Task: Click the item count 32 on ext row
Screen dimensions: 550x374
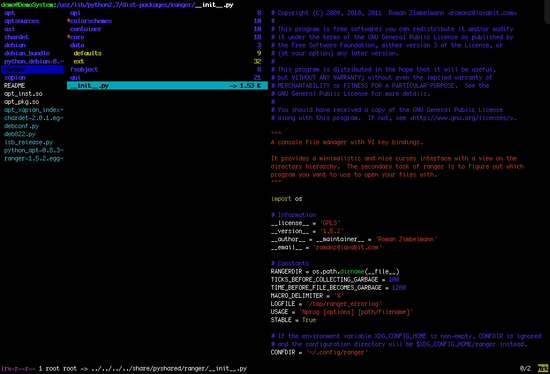Action: pos(257,61)
